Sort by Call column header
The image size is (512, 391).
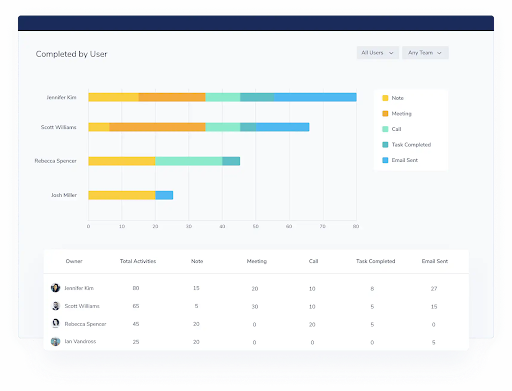pos(313,261)
